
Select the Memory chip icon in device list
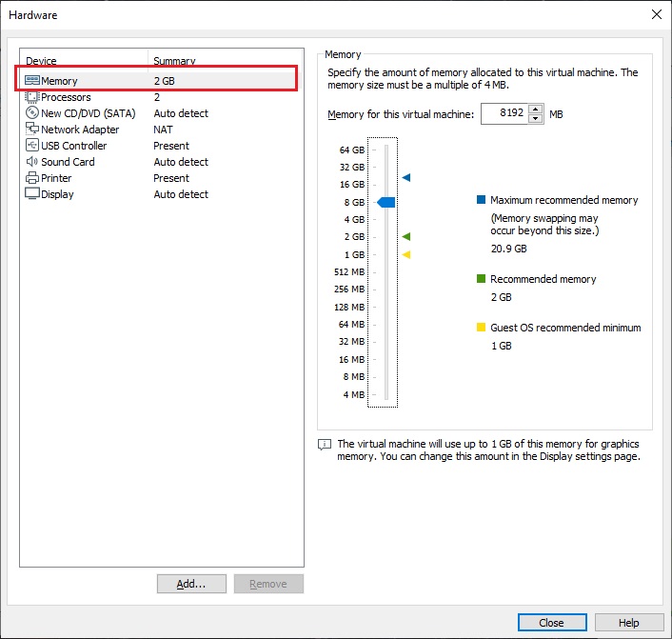(32, 81)
